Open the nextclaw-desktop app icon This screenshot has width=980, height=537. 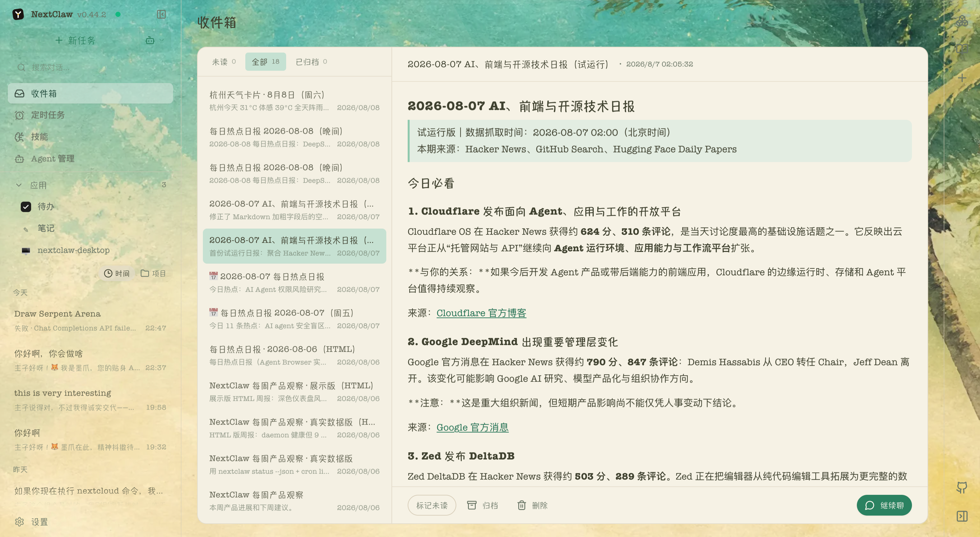pos(26,250)
